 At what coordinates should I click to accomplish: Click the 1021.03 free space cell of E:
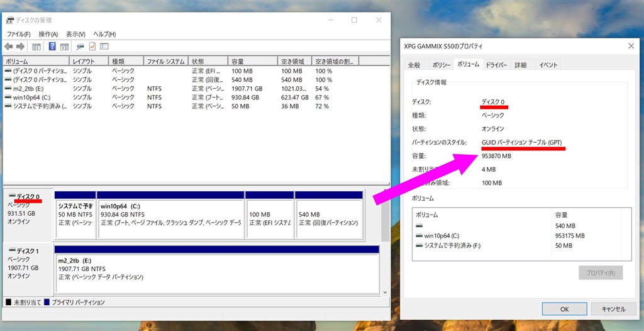coord(294,88)
